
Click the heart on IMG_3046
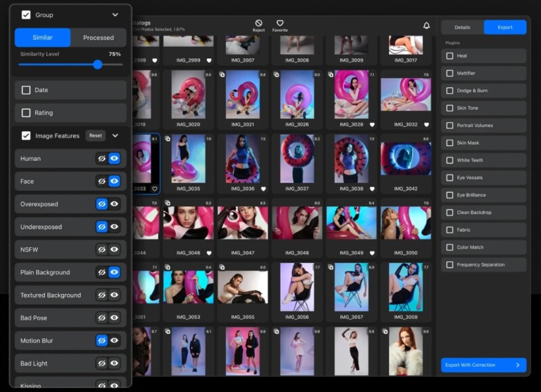click(x=209, y=253)
